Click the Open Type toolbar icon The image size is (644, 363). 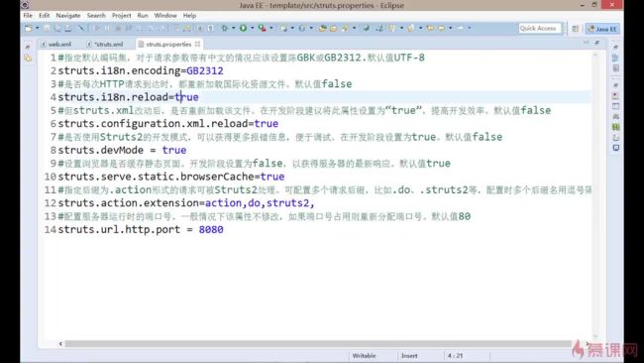pos(322,29)
